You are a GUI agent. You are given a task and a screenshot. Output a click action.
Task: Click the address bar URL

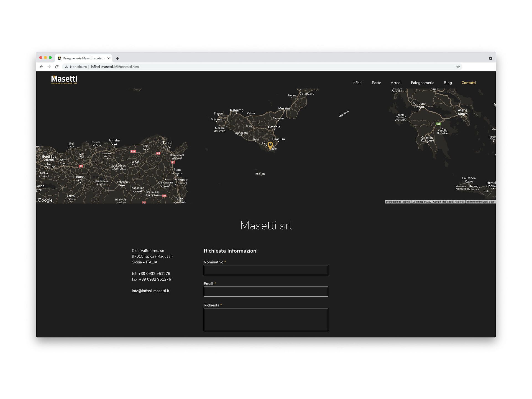click(115, 67)
